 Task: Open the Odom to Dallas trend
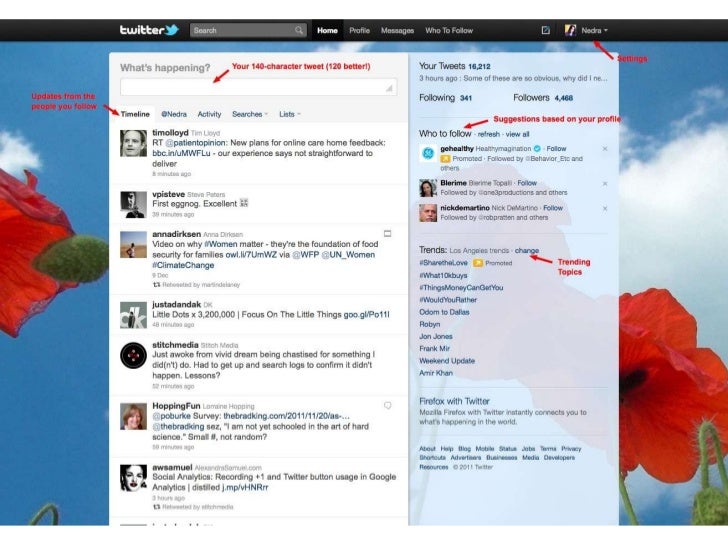[444, 312]
